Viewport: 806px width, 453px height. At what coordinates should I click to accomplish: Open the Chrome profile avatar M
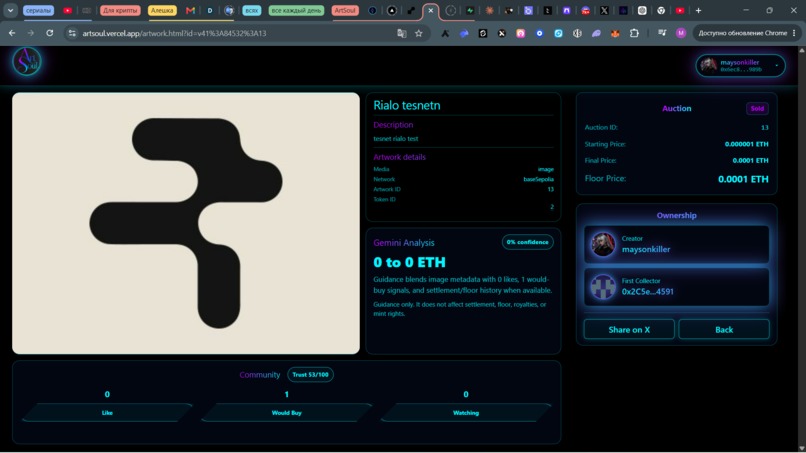681,33
